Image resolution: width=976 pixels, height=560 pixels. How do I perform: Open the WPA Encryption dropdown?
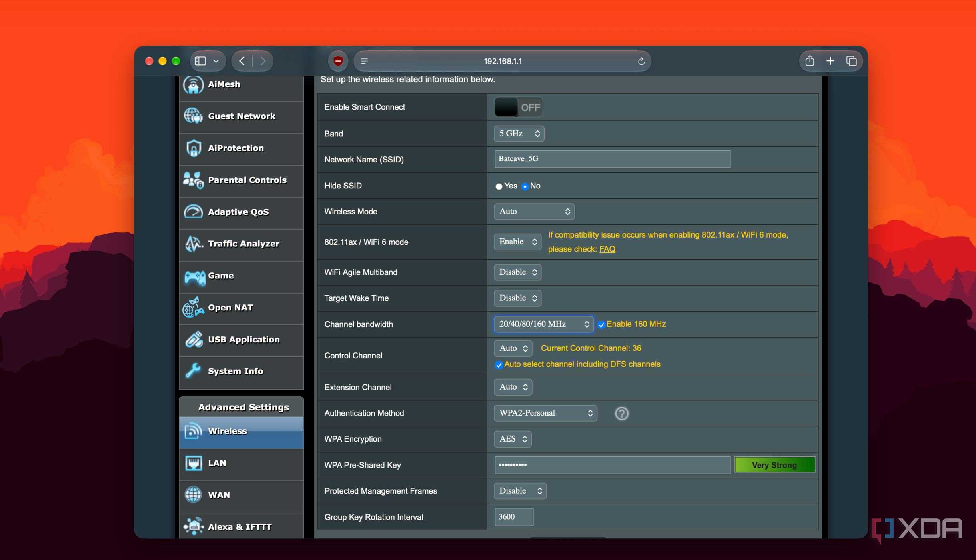(513, 439)
